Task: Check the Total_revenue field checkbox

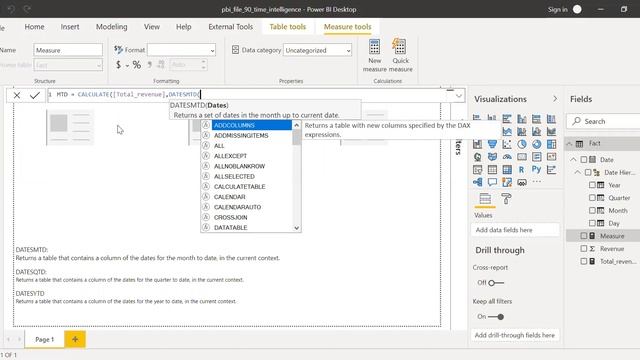Action: click(x=584, y=261)
